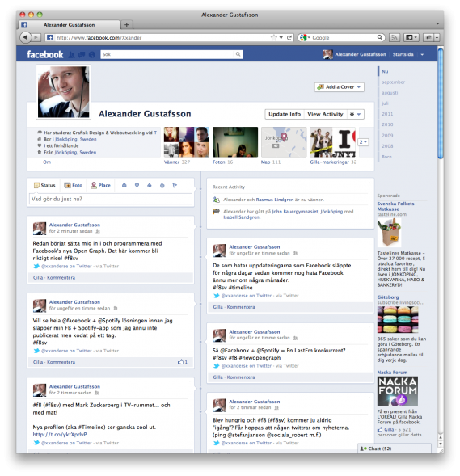Select the health life-event icon in composer
Viewport: 460px width, 476px height.
pos(162,185)
